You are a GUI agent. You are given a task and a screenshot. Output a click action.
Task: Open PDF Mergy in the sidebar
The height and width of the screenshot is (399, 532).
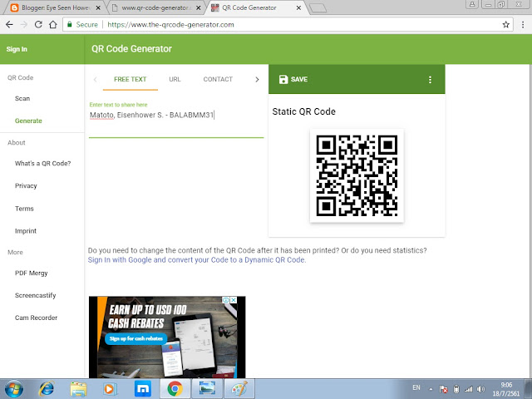tap(32, 273)
